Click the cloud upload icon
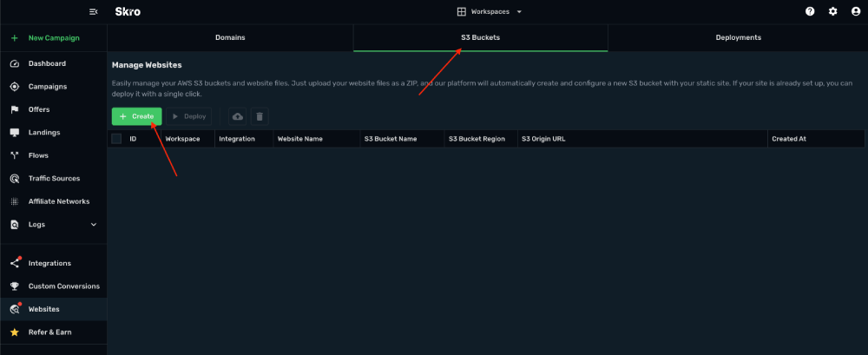 (x=238, y=117)
